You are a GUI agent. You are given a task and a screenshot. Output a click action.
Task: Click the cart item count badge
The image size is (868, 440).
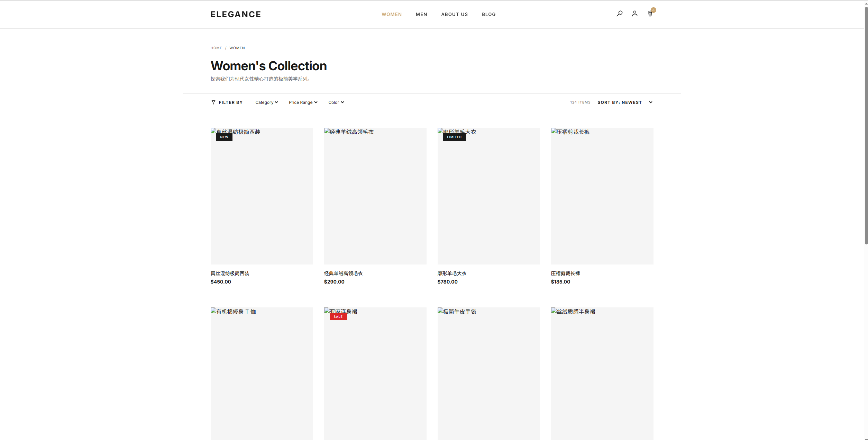click(653, 10)
